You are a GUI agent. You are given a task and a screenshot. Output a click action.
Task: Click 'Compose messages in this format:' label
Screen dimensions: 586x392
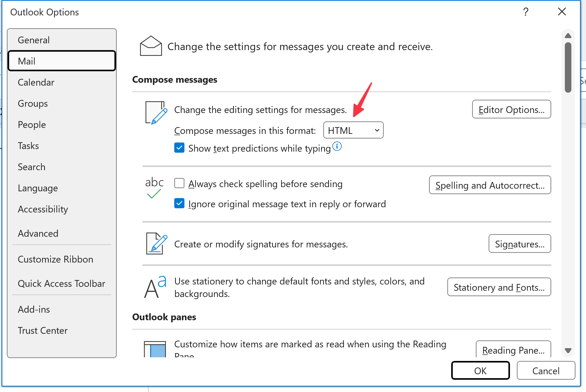coord(245,130)
